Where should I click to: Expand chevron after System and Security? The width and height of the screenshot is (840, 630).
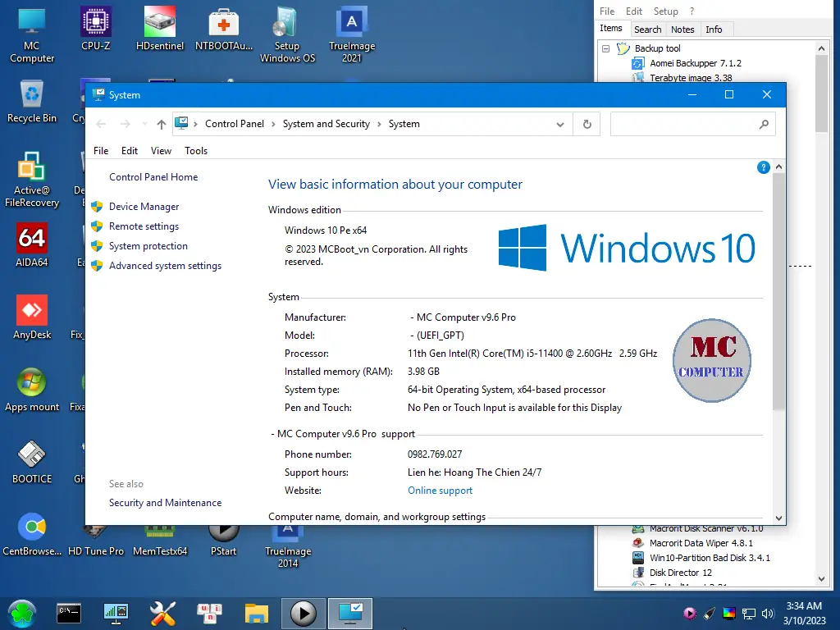tap(379, 125)
